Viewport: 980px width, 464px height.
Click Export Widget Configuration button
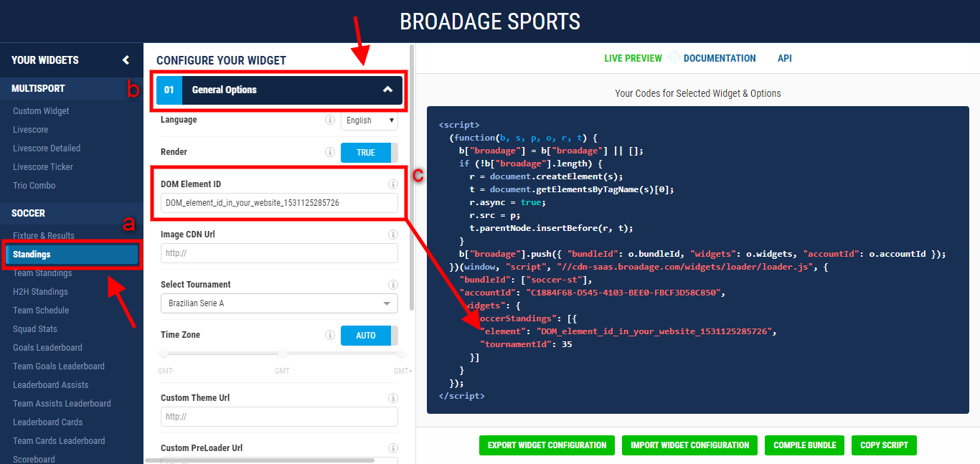click(x=547, y=445)
